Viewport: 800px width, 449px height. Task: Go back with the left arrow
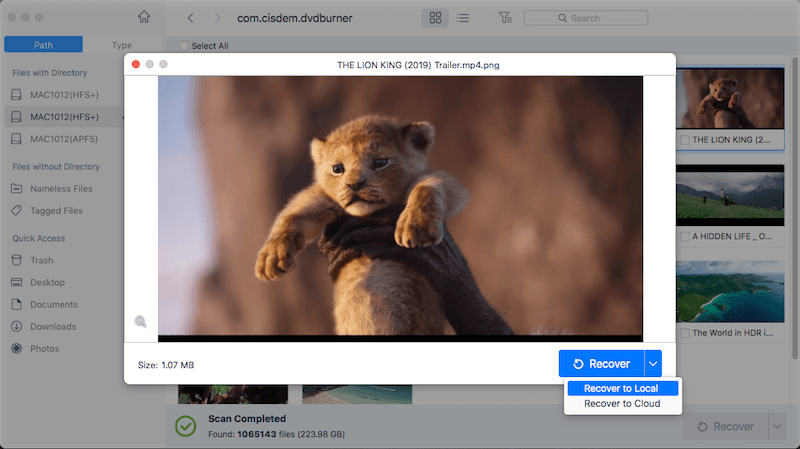190,17
